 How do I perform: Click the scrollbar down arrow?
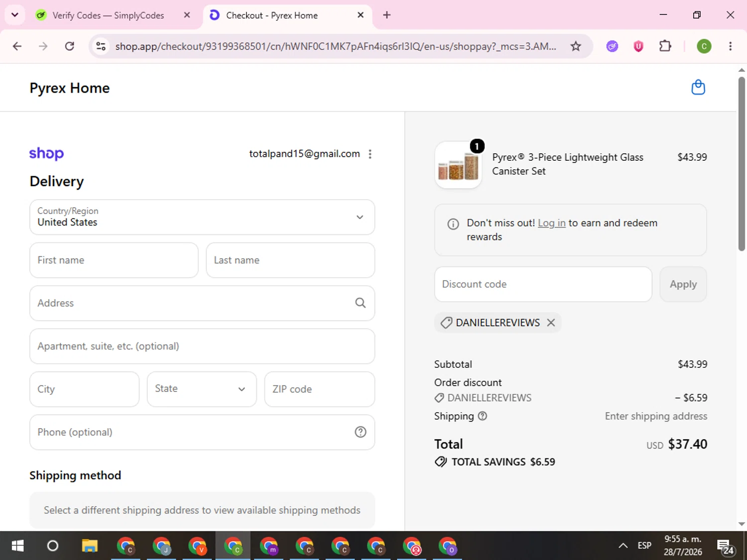(x=742, y=524)
